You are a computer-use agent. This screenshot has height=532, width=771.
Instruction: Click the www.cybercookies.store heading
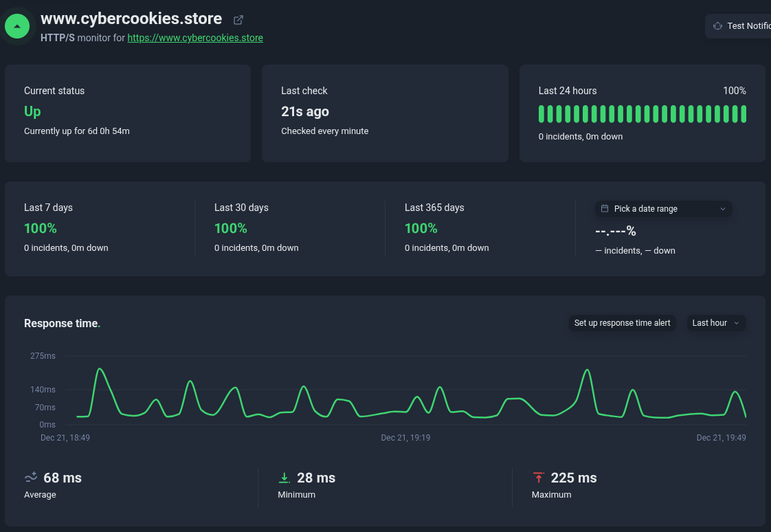pos(131,19)
